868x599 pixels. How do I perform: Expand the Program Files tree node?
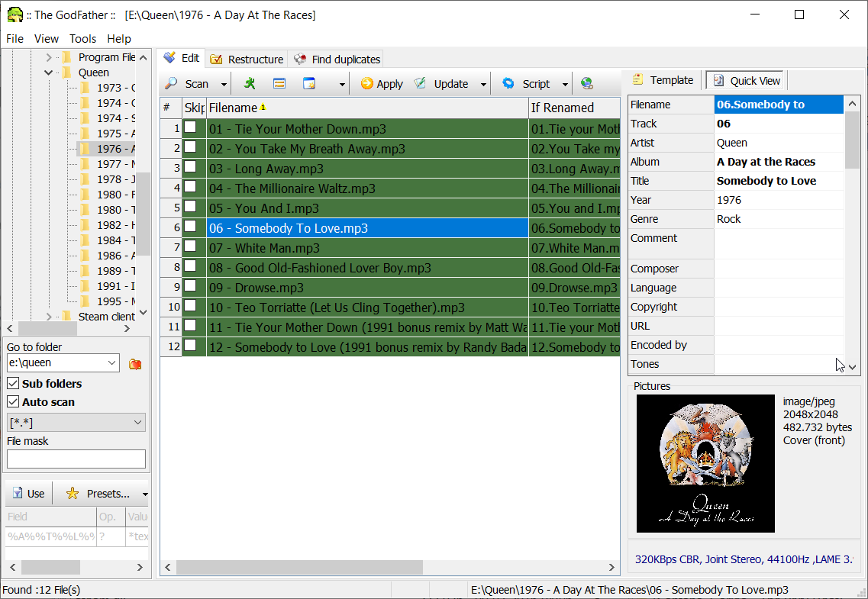tap(49, 57)
